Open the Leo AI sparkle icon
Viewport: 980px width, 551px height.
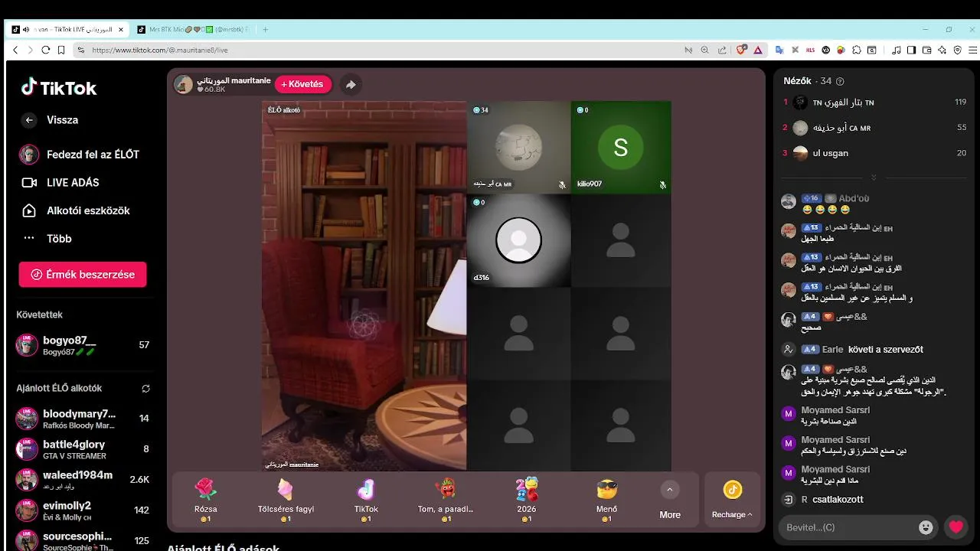942,50
